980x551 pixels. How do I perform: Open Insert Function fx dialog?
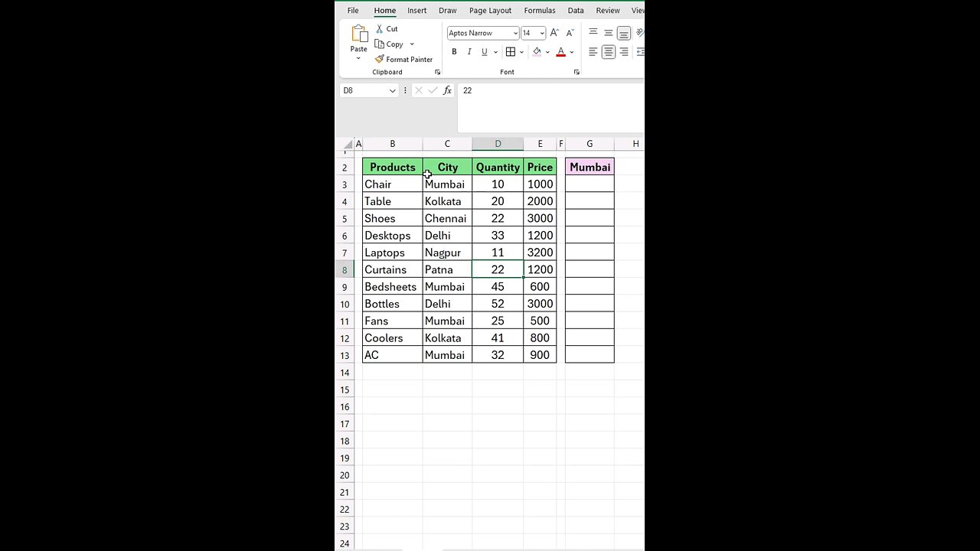448,90
